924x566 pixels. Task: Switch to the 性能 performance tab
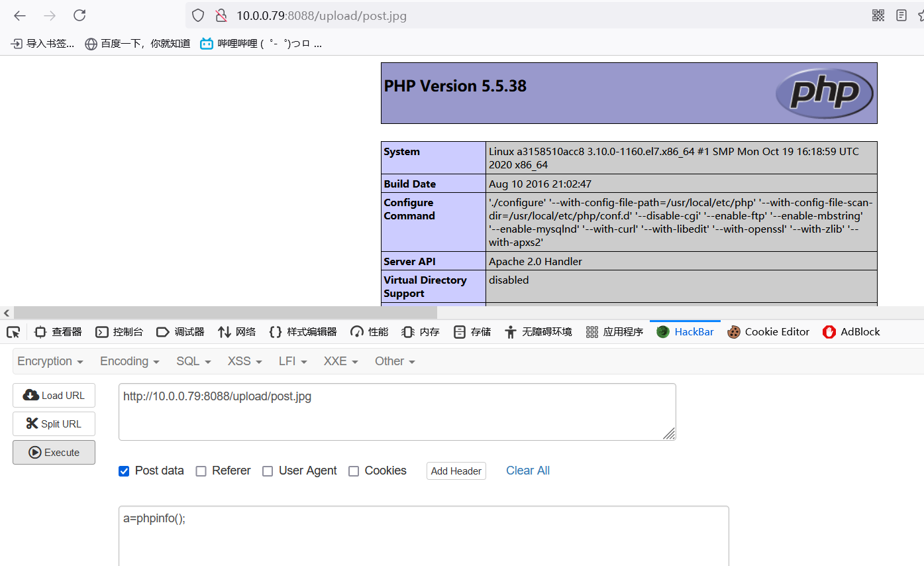click(370, 332)
